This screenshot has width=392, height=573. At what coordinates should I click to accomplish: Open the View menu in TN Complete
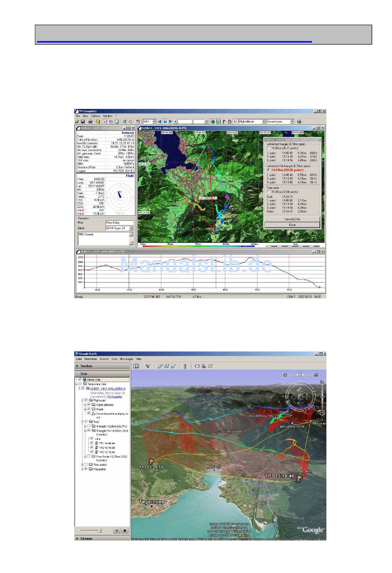pos(85,116)
